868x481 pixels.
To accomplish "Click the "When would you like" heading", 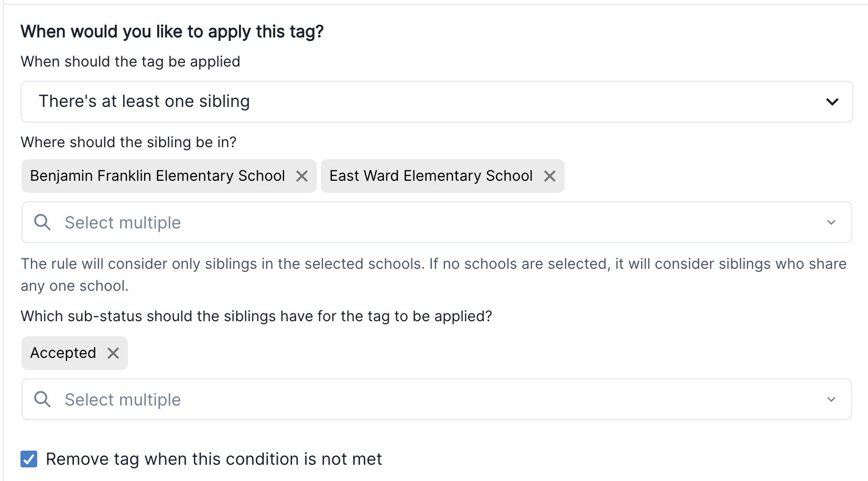I will pyautogui.click(x=172, y=32).
